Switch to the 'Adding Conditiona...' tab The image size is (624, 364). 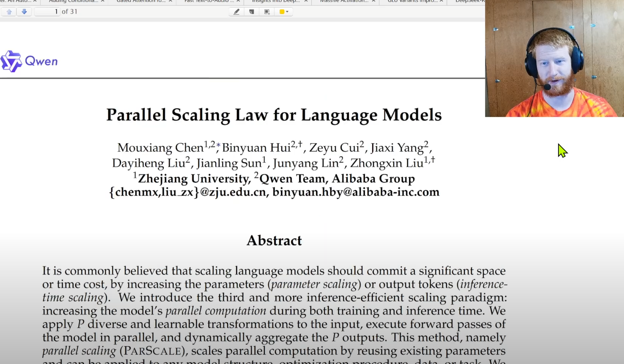(73, 1)
